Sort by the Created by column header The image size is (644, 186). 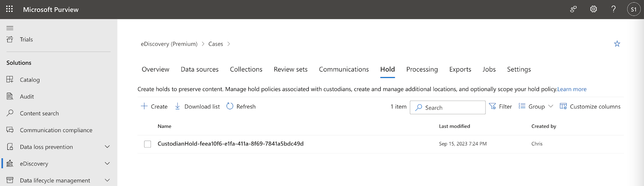pos(544,126)
